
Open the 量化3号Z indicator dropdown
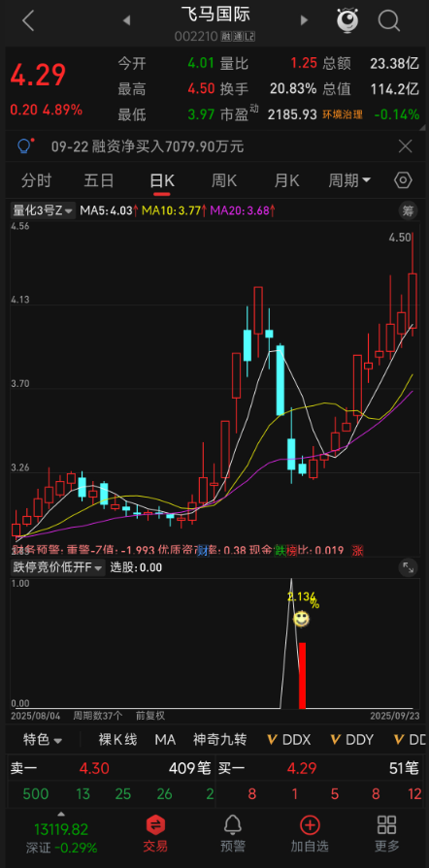pyautogui.click(x=44, y=210)
